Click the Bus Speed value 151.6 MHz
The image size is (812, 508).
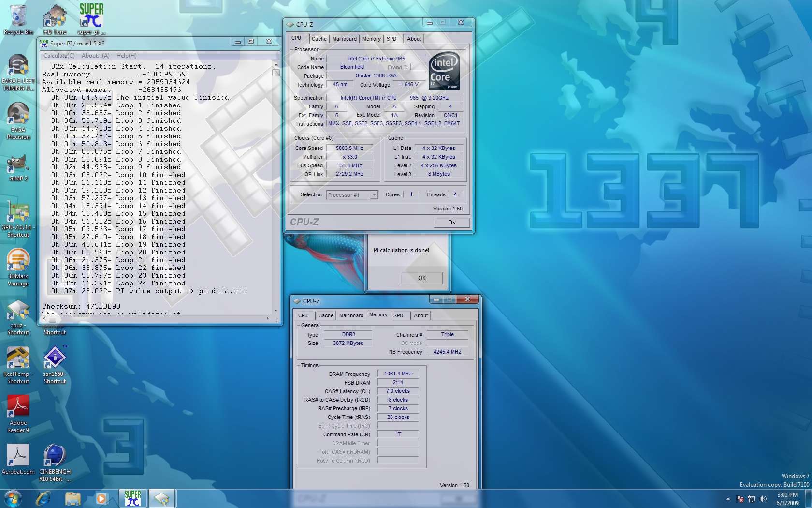point(349,165)
